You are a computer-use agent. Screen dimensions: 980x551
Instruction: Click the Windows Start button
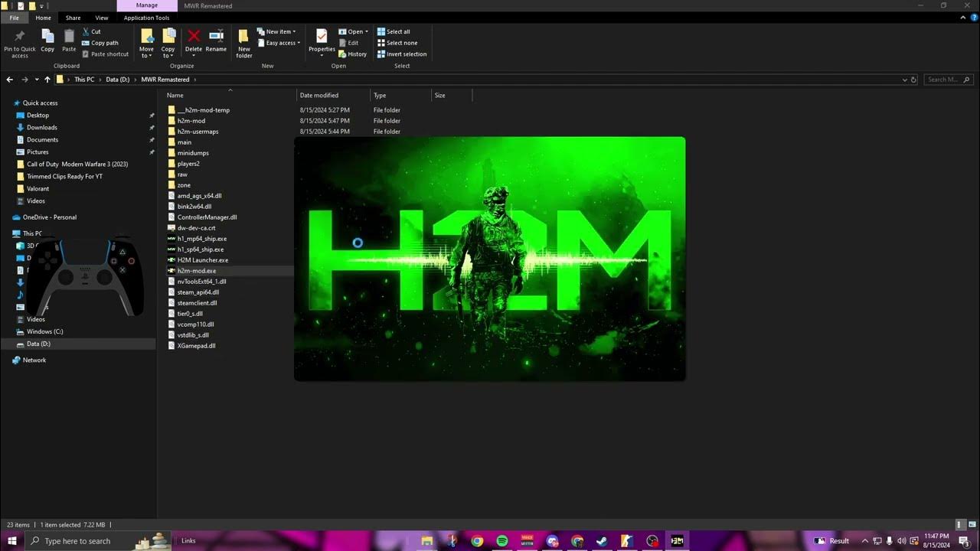click(12, 541)
